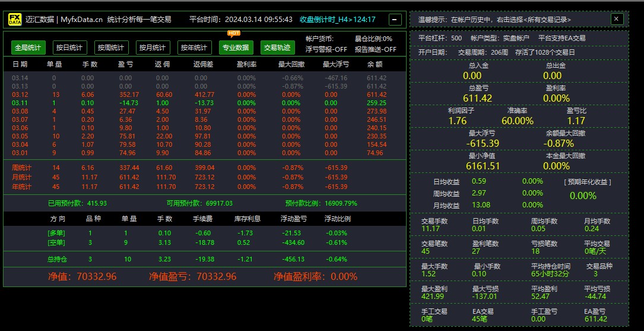Click the 最小净值 6161.51 value

(x=483, y=166)
